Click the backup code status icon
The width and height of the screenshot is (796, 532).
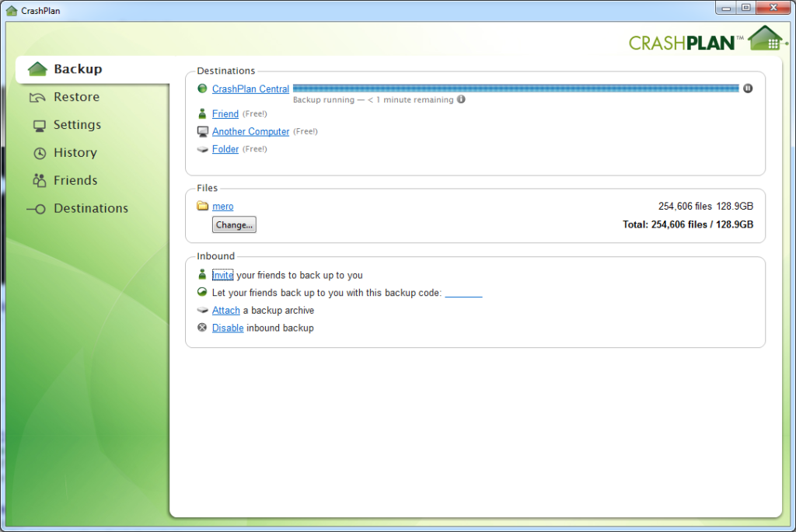click(x=202, y=292)
